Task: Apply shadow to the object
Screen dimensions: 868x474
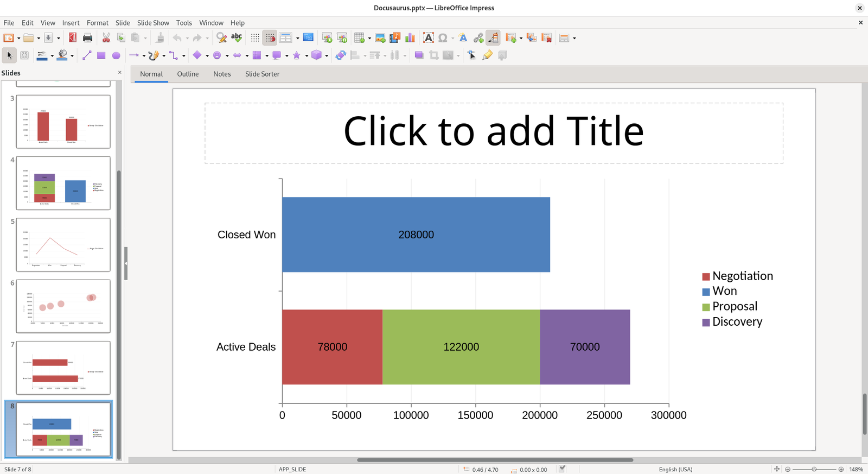Action: click(419, 55)
